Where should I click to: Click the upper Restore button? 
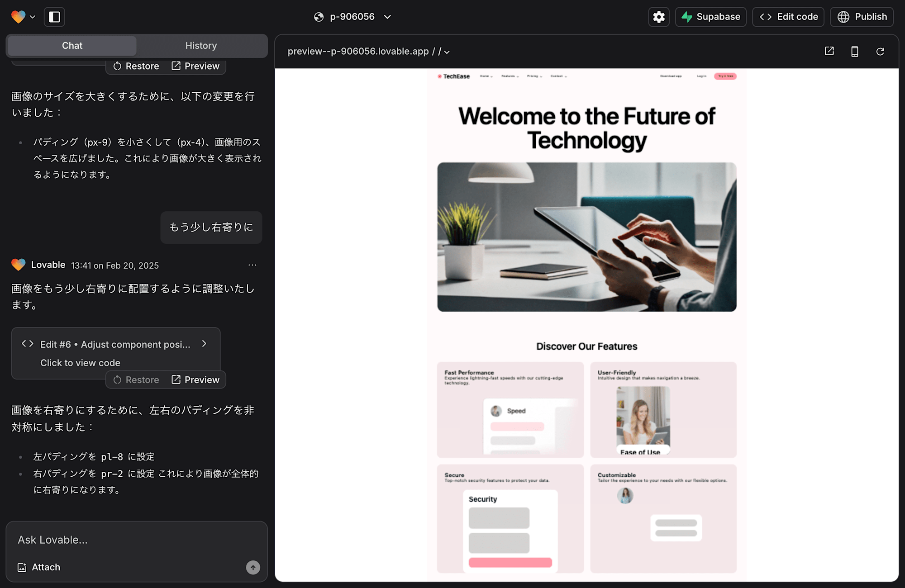(x=136, y=66)
